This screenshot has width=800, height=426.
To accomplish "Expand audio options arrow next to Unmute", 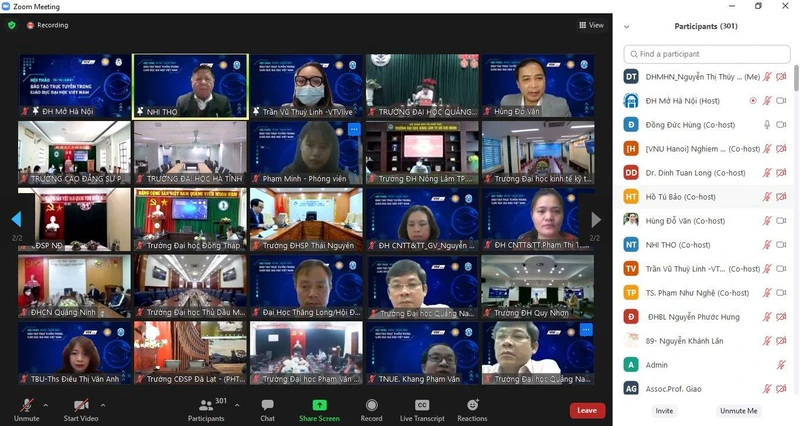I will [x=46, y=405].
